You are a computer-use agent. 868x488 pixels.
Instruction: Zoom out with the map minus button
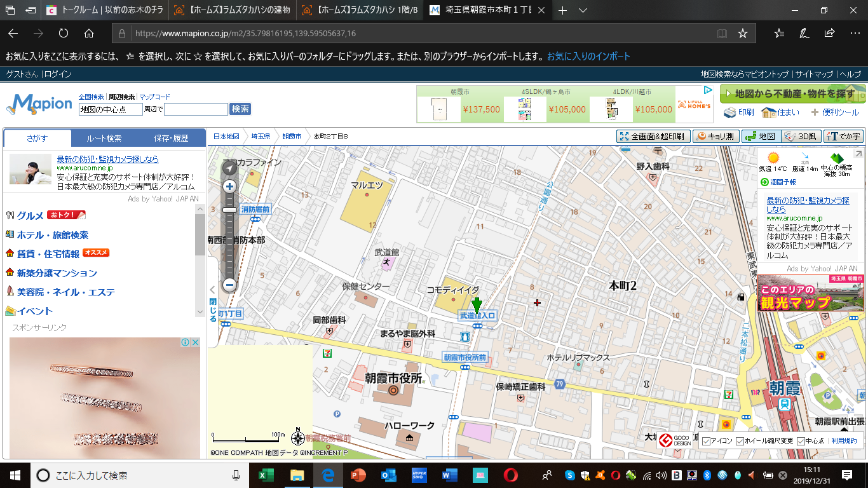(x=229, y=285)
